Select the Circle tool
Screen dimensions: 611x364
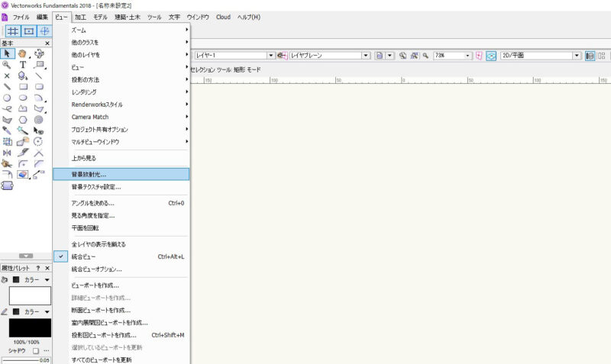pyautogui.click(x=7, y=98)
